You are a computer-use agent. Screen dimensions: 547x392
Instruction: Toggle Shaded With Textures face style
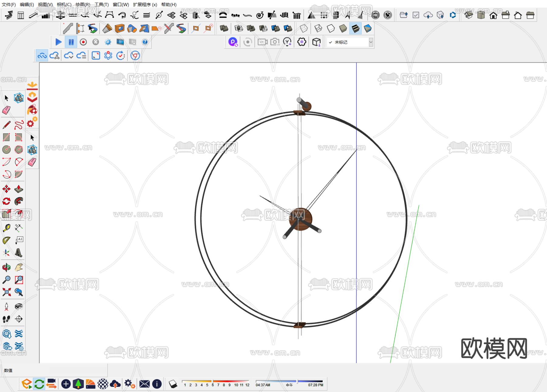(x=355, y=29)
